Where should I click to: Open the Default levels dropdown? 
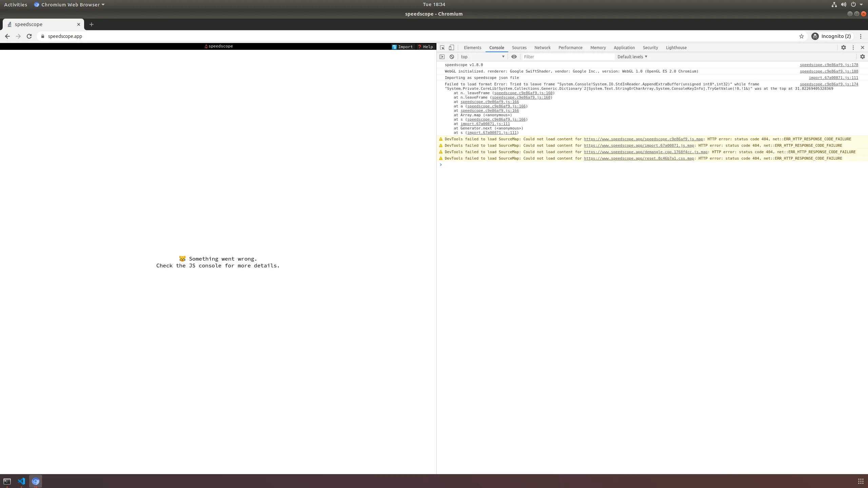632,57
